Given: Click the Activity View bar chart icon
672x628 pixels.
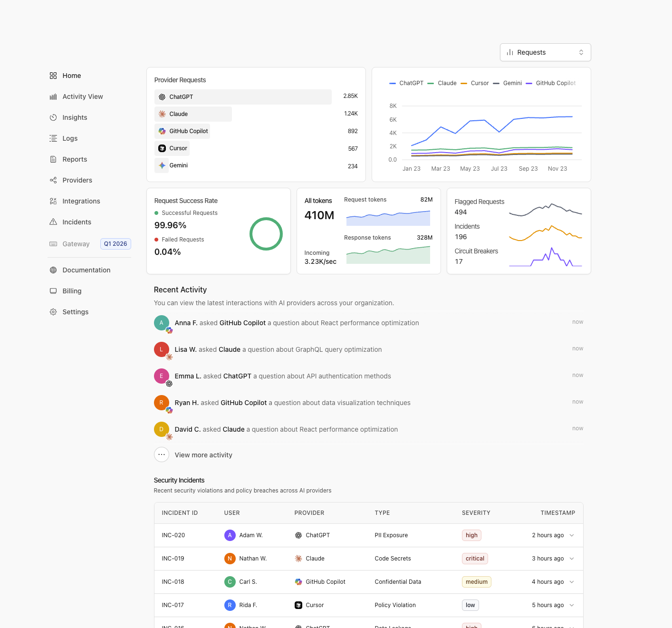Looking at the screenshot, I should click(x=53, y=97).
